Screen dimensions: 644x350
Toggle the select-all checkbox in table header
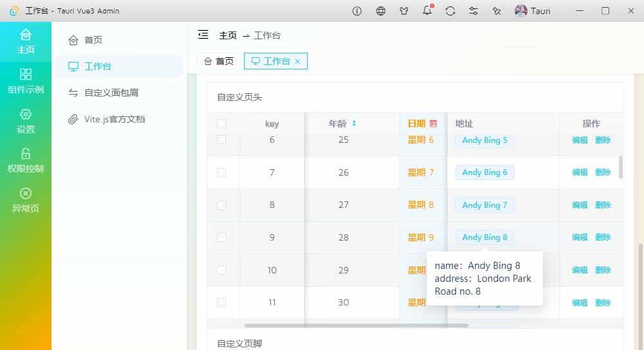click(222, 124)
